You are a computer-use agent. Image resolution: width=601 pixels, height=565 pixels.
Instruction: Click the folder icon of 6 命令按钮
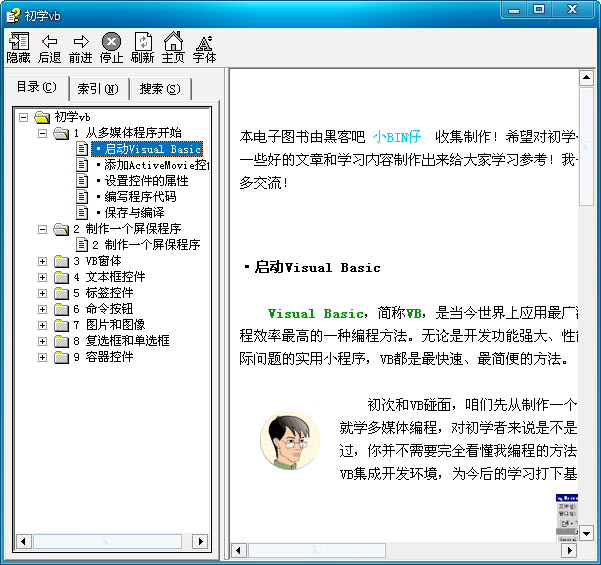click(x=61, y=309)
